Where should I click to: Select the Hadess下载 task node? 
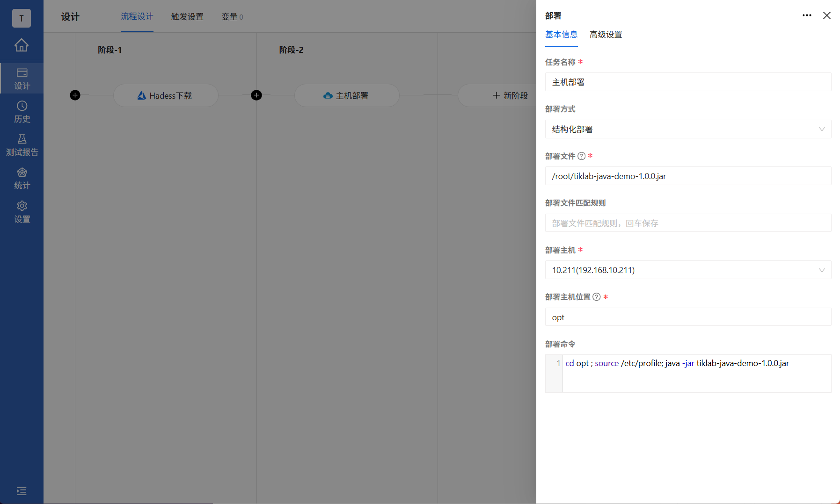tap(166, 95)
